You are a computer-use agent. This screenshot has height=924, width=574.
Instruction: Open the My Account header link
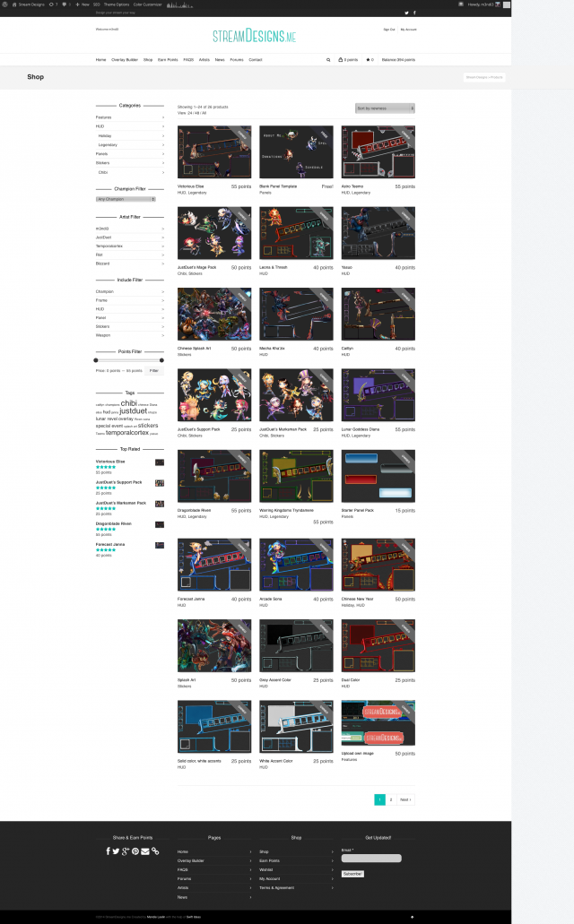point(408,30)
